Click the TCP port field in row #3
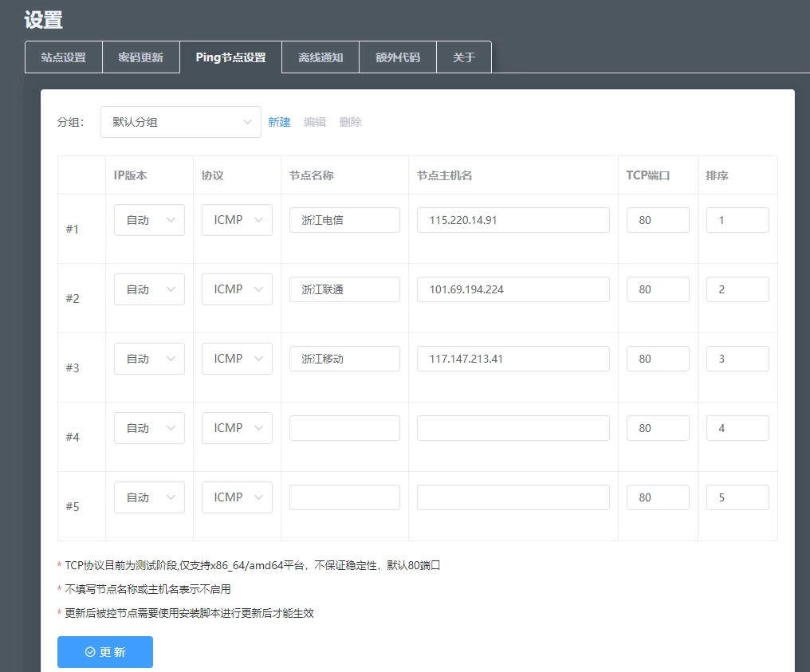 click(x=658, y=359)
